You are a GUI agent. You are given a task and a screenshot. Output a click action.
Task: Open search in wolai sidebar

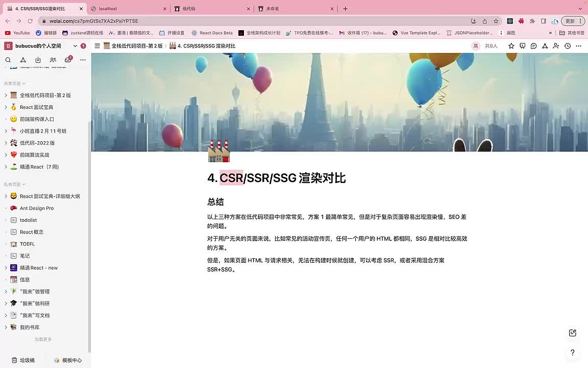[8, 60]
